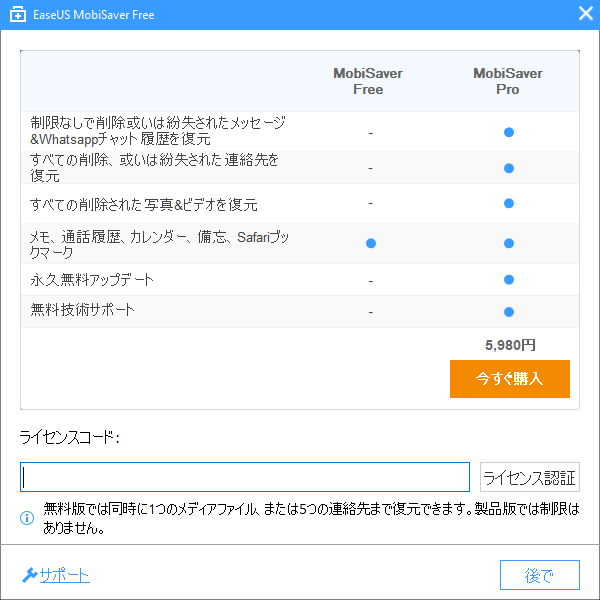Click the Pro dot for Whatsappチャット履歴 row
Viewport: 600px width, 600px height.
tap(509, 132)
